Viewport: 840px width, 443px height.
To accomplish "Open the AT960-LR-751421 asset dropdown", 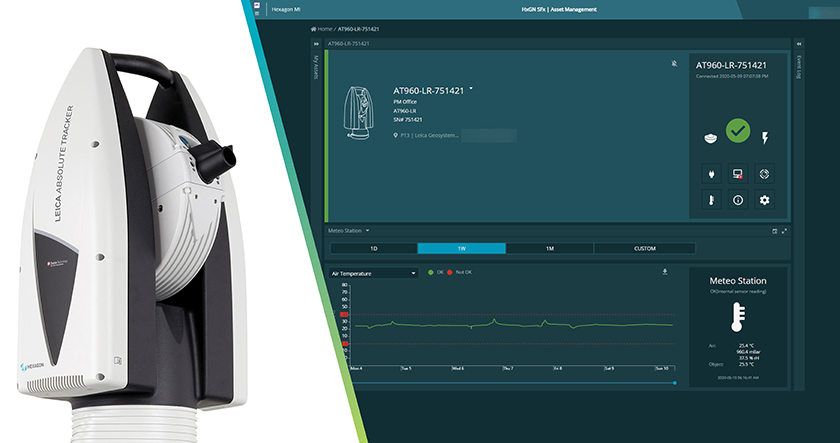I will click(471, 88).
